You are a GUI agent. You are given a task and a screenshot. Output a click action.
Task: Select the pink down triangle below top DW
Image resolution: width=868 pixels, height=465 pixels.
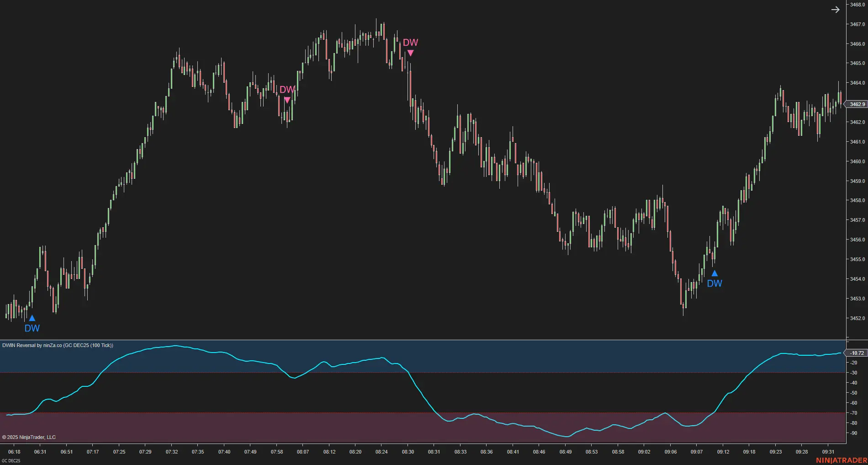[410, 53]
